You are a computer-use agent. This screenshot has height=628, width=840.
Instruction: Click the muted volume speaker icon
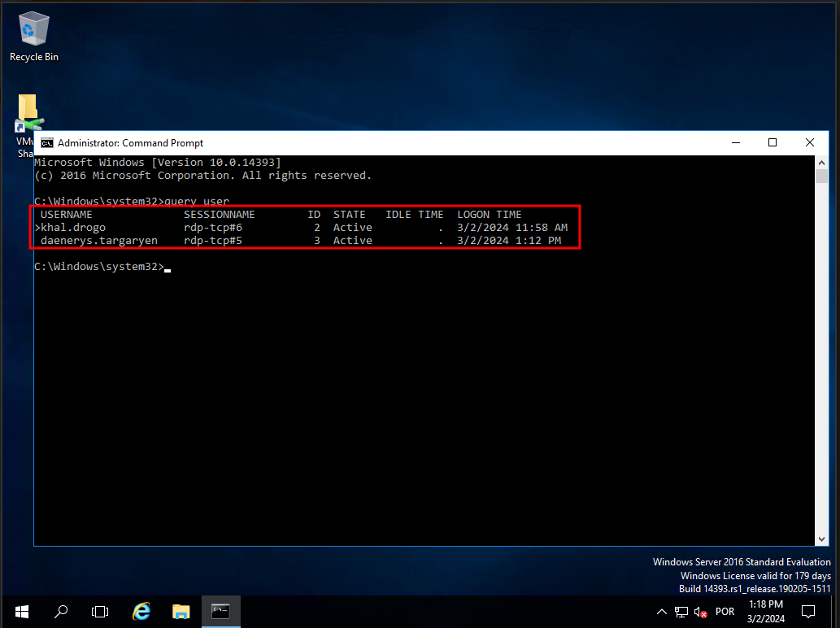pos(700,612)
